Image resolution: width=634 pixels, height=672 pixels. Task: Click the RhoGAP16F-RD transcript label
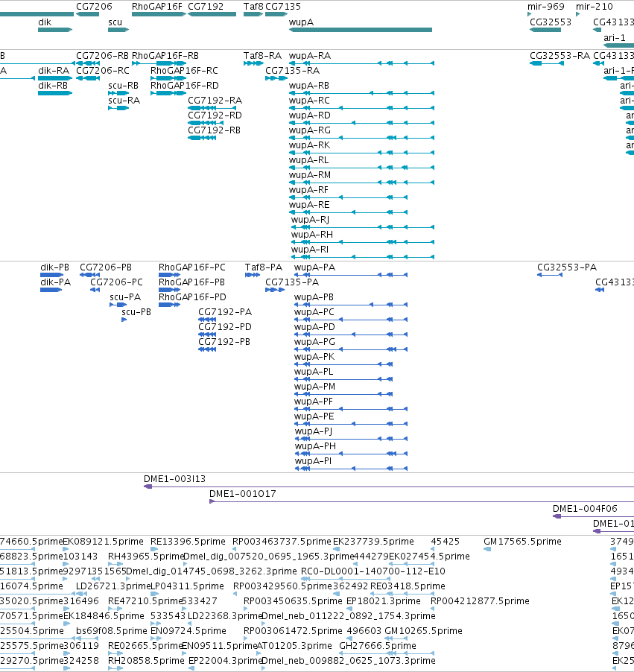coord(184,85)
